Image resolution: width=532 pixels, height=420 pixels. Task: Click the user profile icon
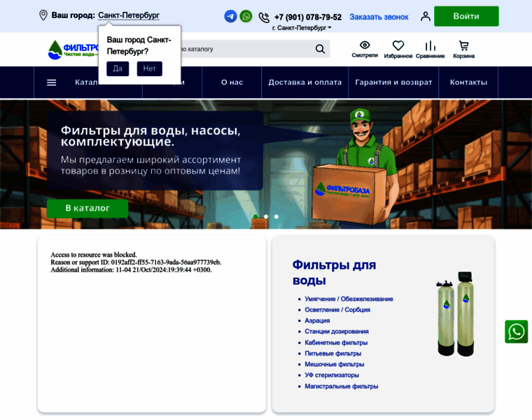point(425,16)
